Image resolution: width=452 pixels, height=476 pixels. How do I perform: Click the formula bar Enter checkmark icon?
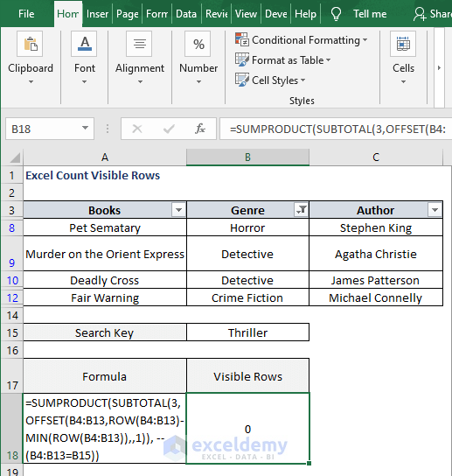click(x=169, y=129)
